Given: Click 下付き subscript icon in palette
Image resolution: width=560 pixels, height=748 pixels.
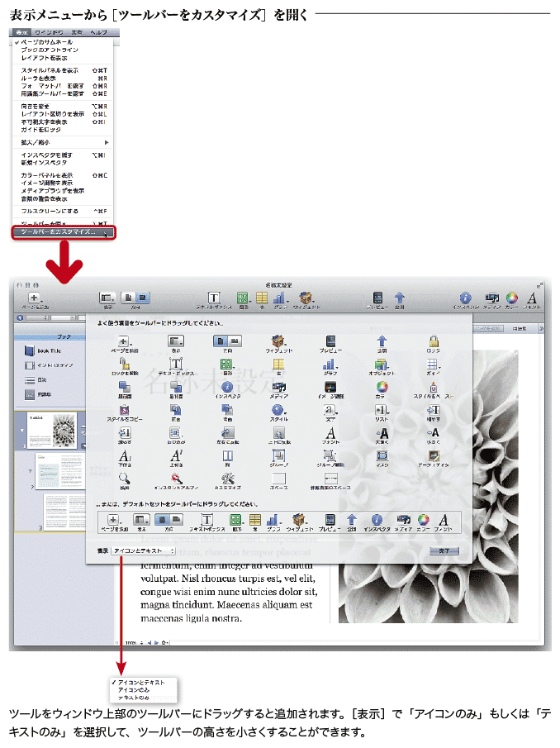Looking at the screenshot, I should tap(125, 455).
